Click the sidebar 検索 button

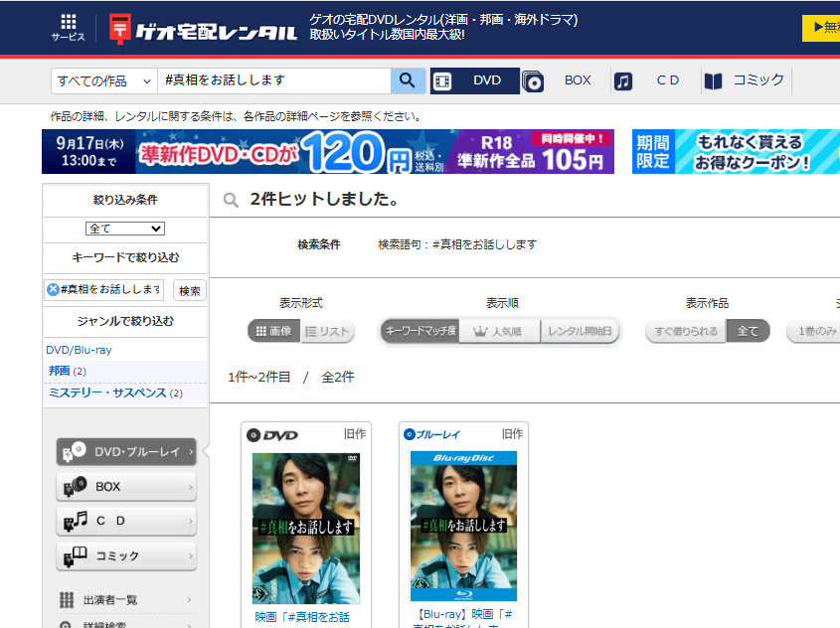click(x=190, y=291)
